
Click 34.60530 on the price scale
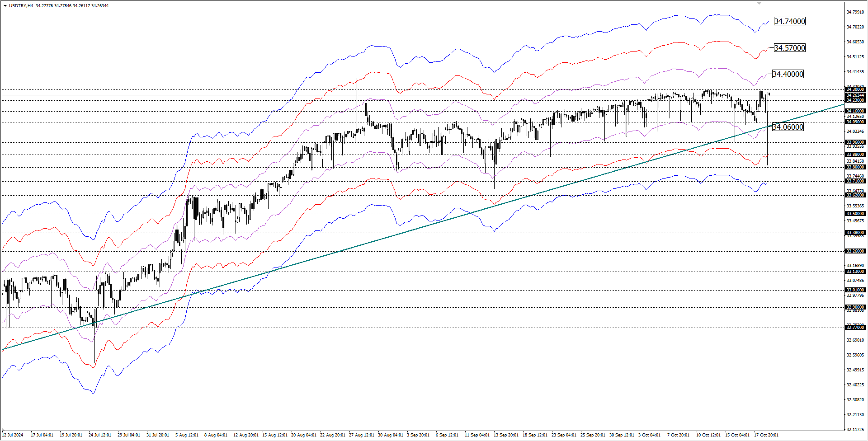[x=855, y=42]
